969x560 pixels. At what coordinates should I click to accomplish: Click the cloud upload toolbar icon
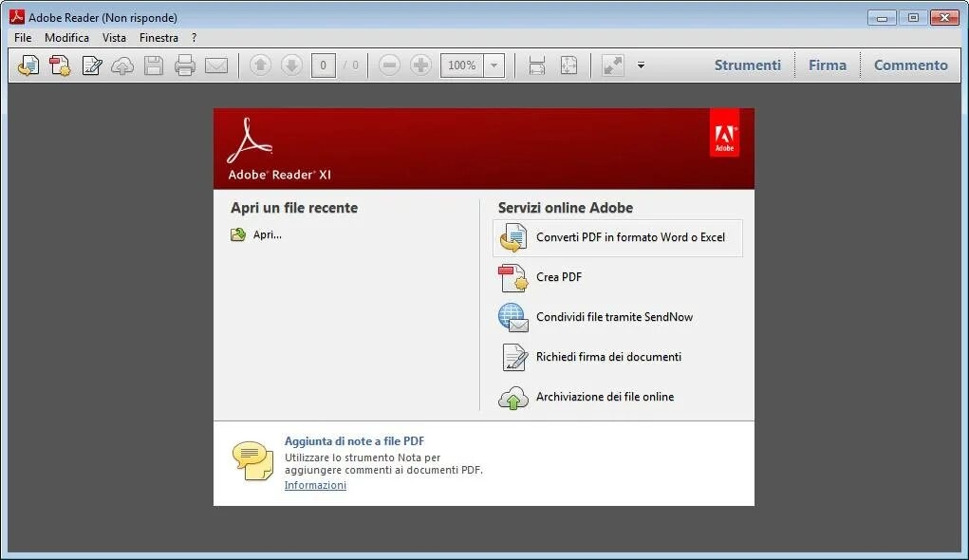pyautogui.click(x=122, y=65)
